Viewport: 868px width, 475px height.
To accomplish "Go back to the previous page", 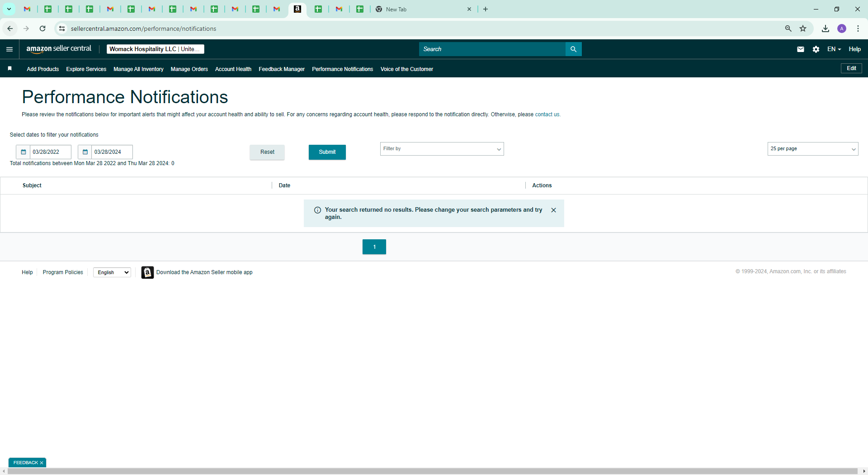I will pos(10,28).
